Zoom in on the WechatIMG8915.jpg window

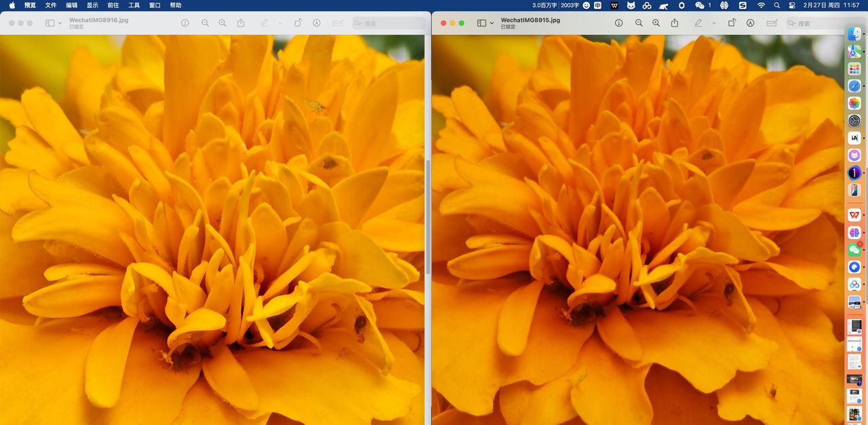pyautogui.click(x=656, y=23)
